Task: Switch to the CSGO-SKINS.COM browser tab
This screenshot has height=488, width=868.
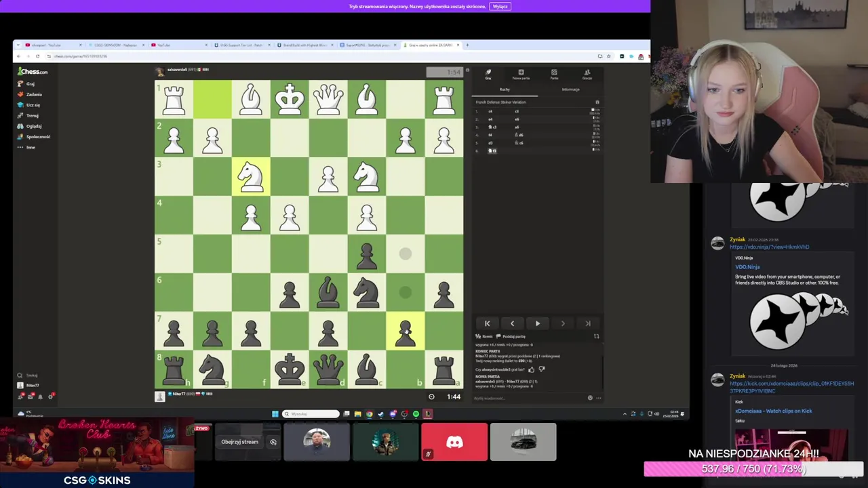Action: click(x=115, y=45)
